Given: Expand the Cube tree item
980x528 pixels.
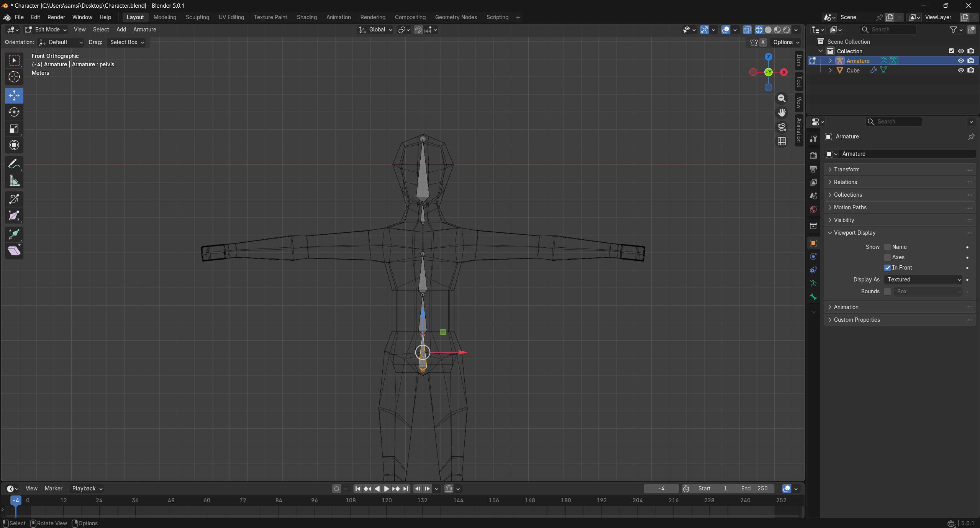Looking at the screenshot, I should click(830, 70).
